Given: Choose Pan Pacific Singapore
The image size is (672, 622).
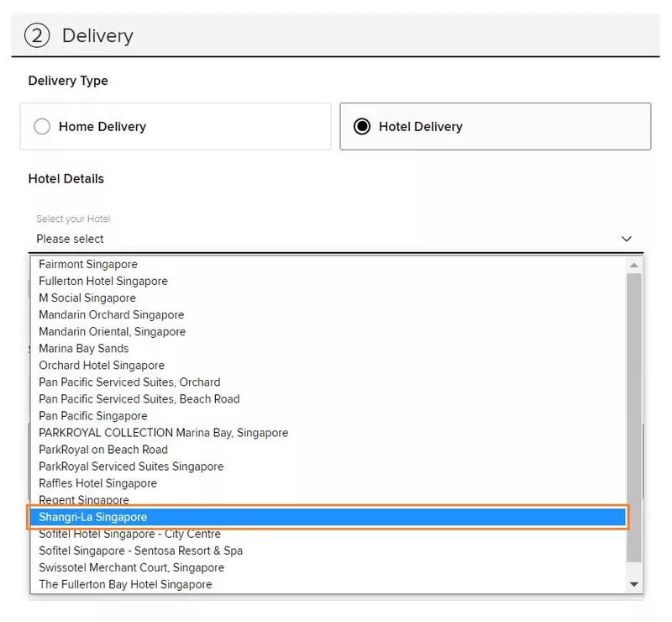Looking at the screenshot, I should point(328,416).
